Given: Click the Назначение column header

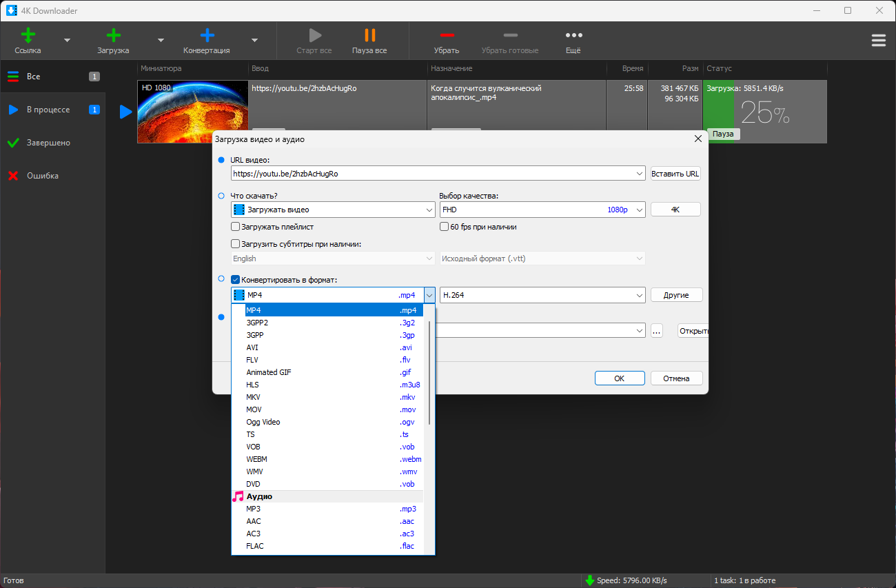Looking at the screenshot, I should click(x=516, y=68).
